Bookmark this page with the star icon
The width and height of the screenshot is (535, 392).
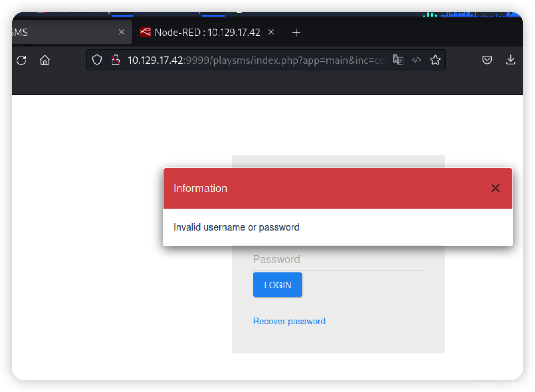click(435, 60)
